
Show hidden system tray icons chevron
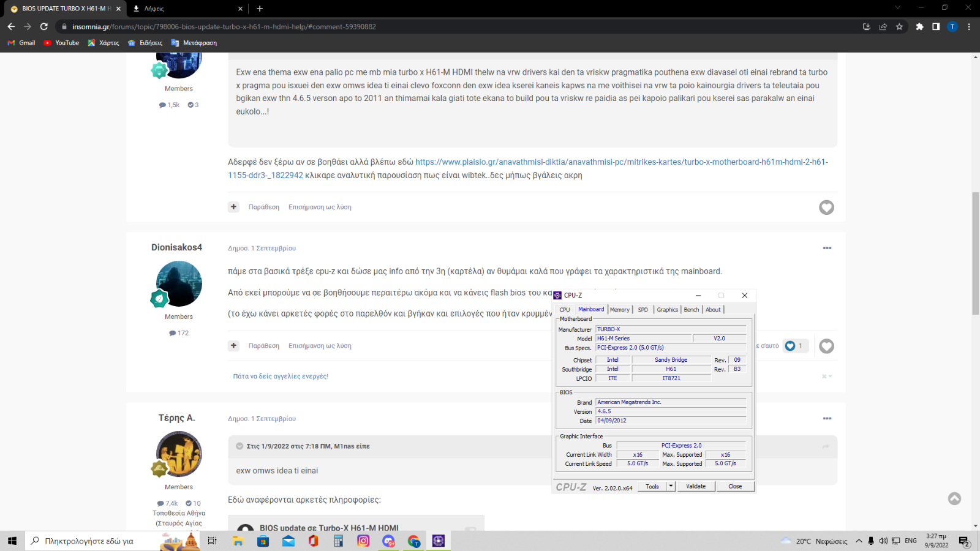click(x=859, y=541)
